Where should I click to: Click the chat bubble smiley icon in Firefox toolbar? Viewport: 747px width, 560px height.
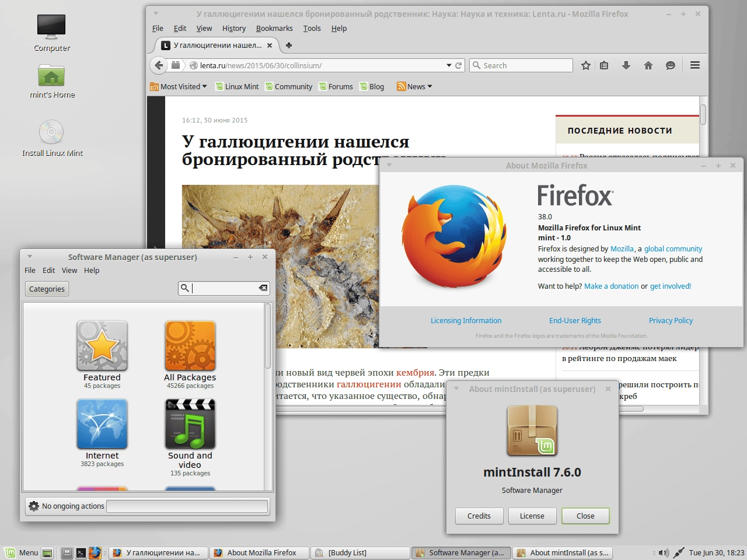[671, 65]
